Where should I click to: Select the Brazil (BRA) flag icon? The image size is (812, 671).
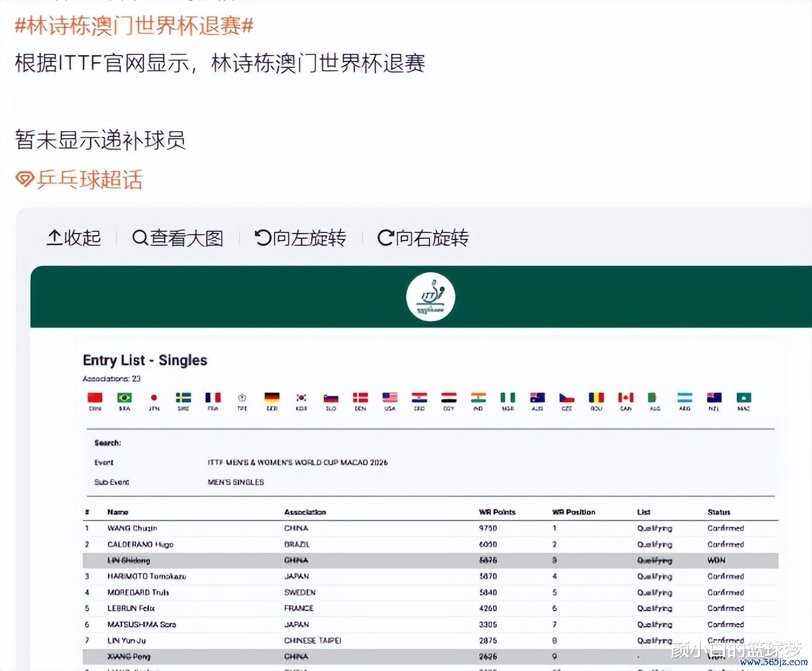(124, 398)
